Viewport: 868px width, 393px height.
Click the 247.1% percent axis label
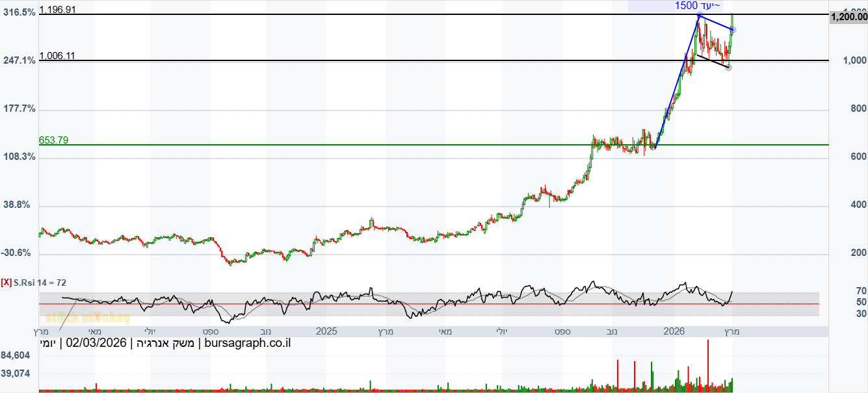(20, 60)
